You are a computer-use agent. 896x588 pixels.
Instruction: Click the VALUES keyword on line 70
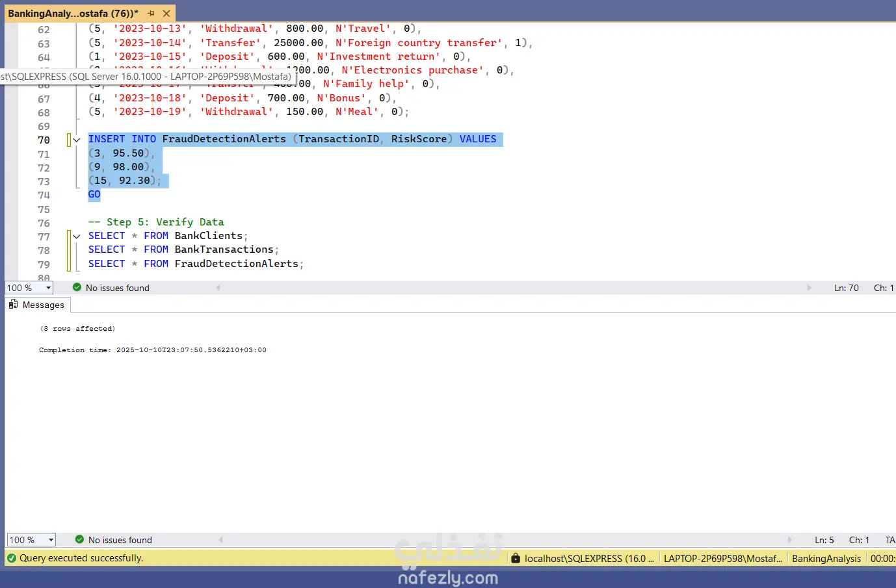click(x=478, y=139)
